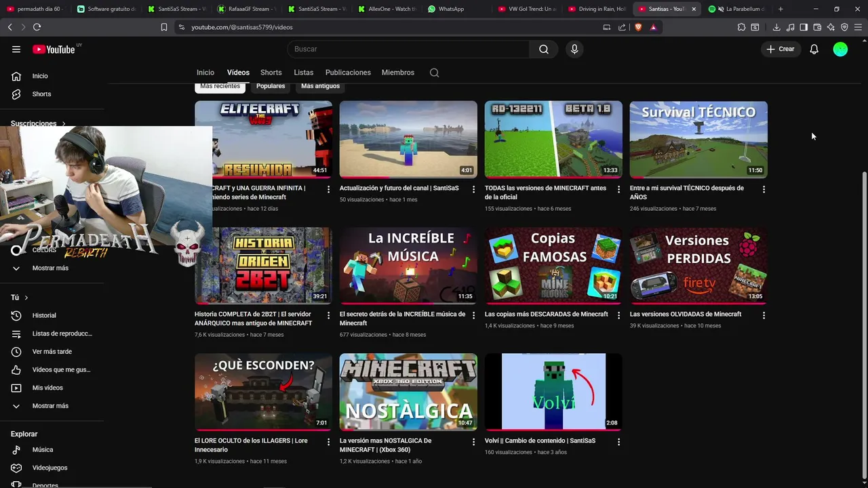868x488 pixels.
Task: Open YouTube notifications bell
Action: [814, 49]
